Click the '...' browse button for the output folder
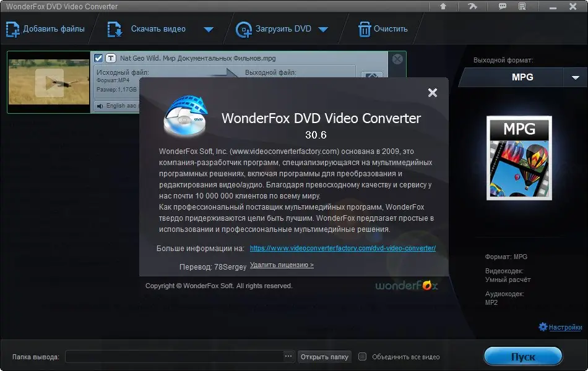This screenshot has width=588, height=371. [x=288, y=356]
